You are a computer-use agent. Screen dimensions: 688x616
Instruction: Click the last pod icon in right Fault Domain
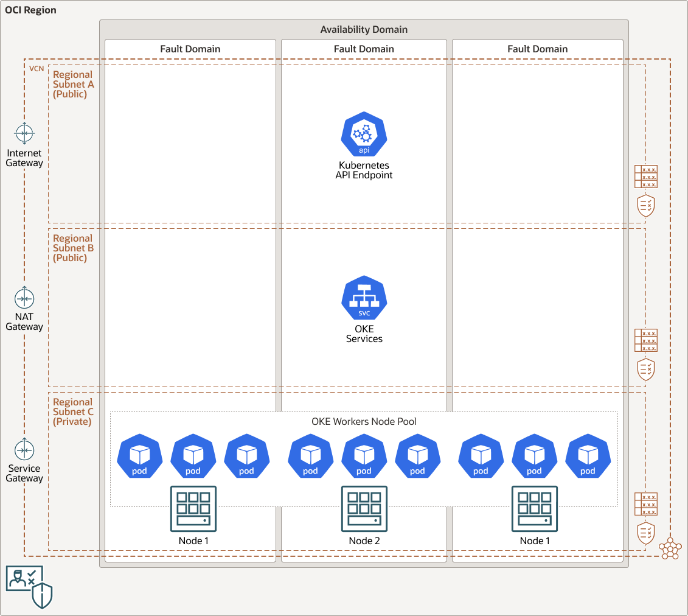(588, 456)
